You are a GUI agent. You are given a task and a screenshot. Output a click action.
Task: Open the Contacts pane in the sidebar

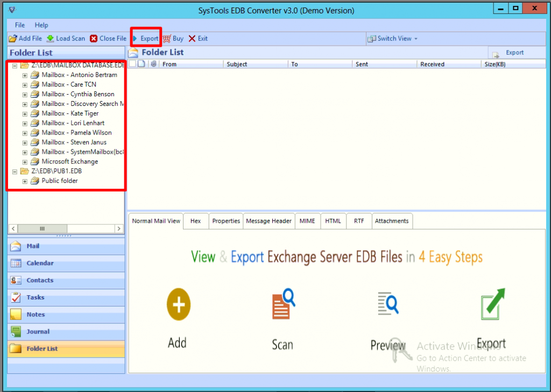tap(66, 280)
